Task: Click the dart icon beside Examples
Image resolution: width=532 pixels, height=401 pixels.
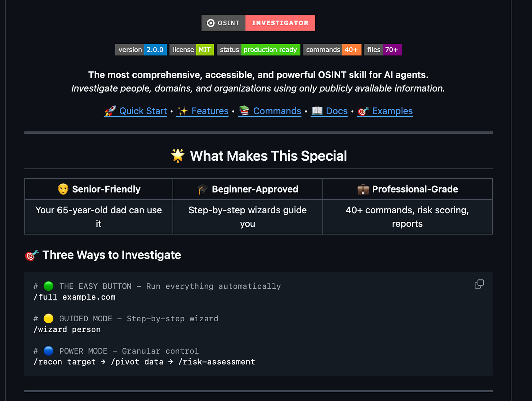Action: tap(363, 111)
